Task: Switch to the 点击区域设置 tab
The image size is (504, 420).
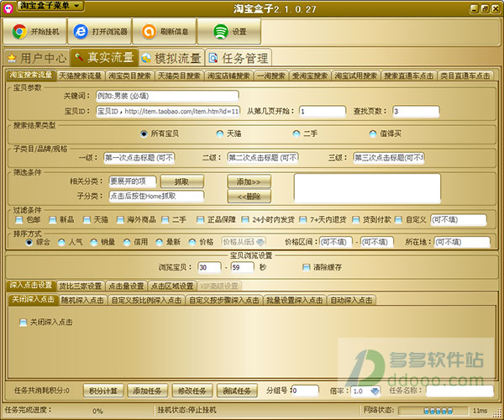Action: (x=172, y=286)
